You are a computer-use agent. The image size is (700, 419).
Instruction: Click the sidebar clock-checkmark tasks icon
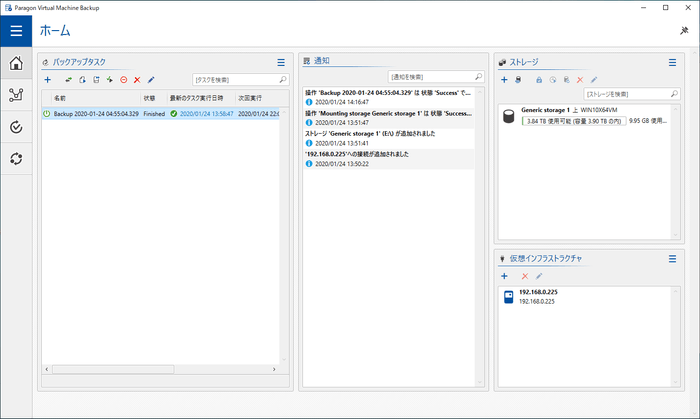point(16,128)
